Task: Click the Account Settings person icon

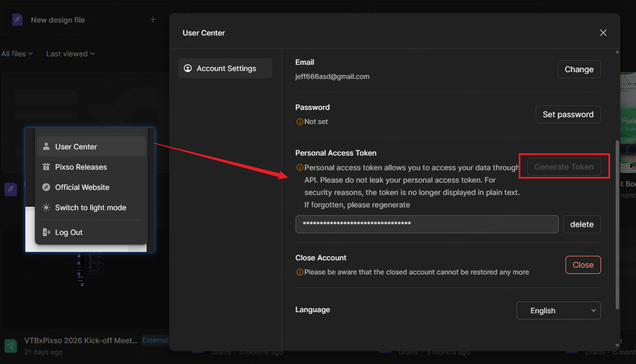Action: [188, 68]
